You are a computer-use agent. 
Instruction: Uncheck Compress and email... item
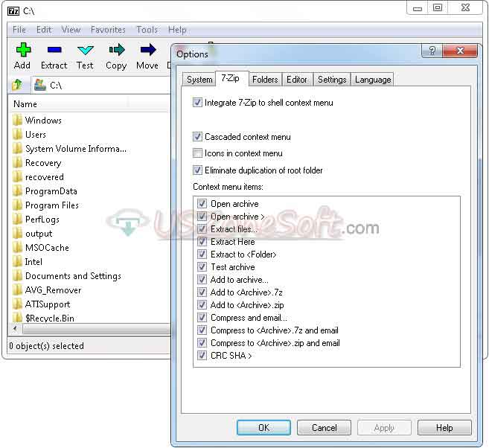(x=202, y=317)
